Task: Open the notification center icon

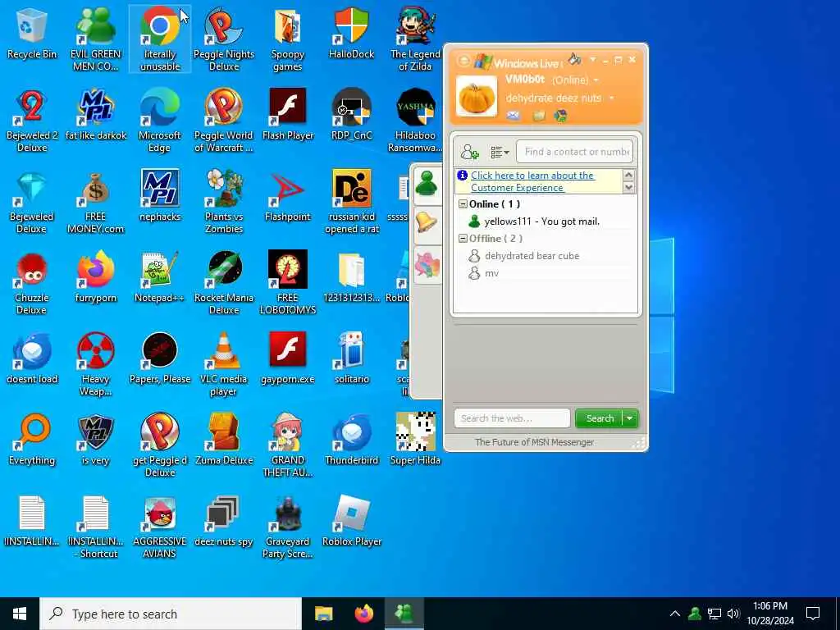Action: [813, 614]
